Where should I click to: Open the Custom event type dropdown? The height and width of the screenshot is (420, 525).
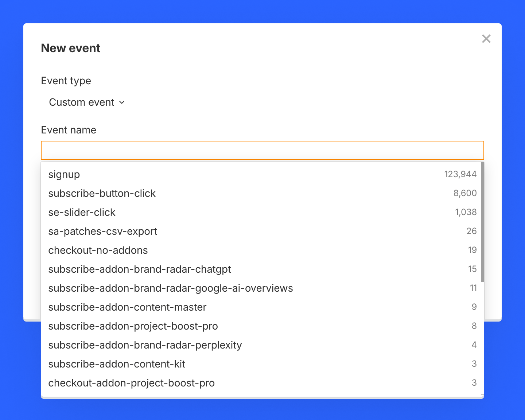point(82,102)
